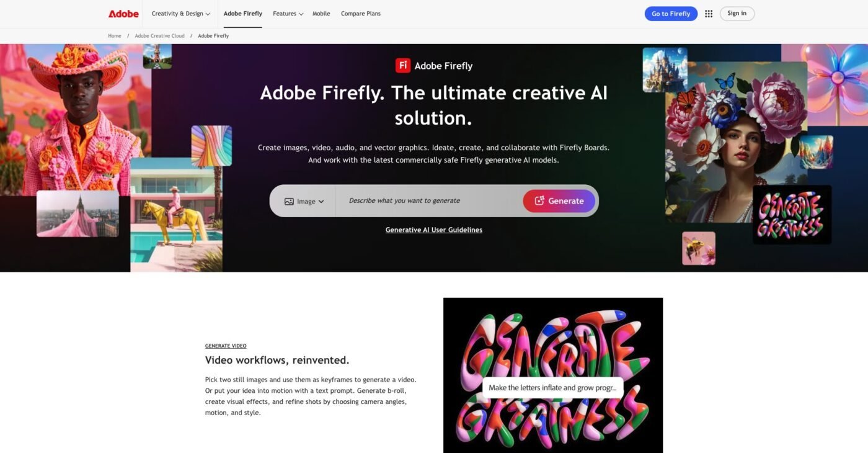
Task: Click the red Firefly Fi logo
Action: pyautogui.click(x=403, y=66)
